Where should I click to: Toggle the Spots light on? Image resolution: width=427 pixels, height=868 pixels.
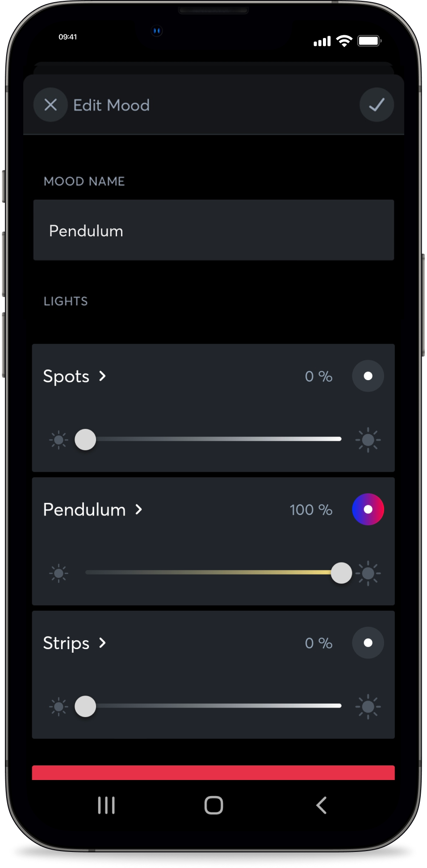[x=368, y=376]
